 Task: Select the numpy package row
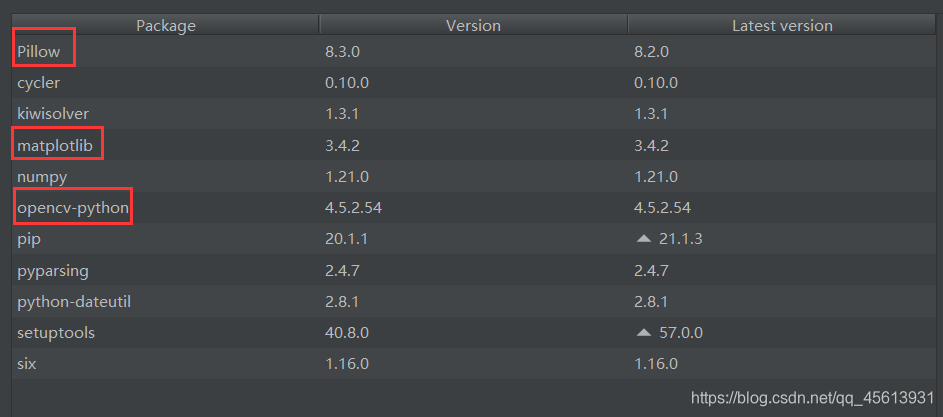point(474,176)
